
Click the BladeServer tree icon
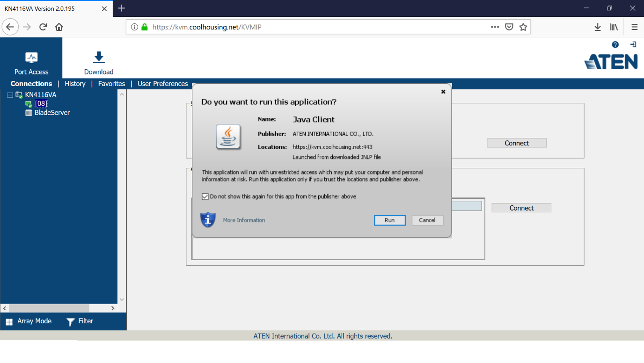29,113
